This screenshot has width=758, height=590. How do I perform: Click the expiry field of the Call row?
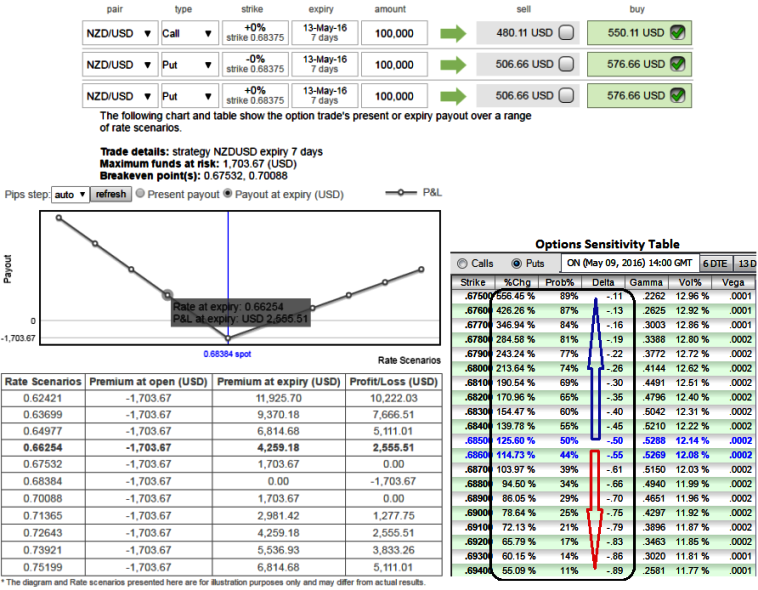coord(325,33)
